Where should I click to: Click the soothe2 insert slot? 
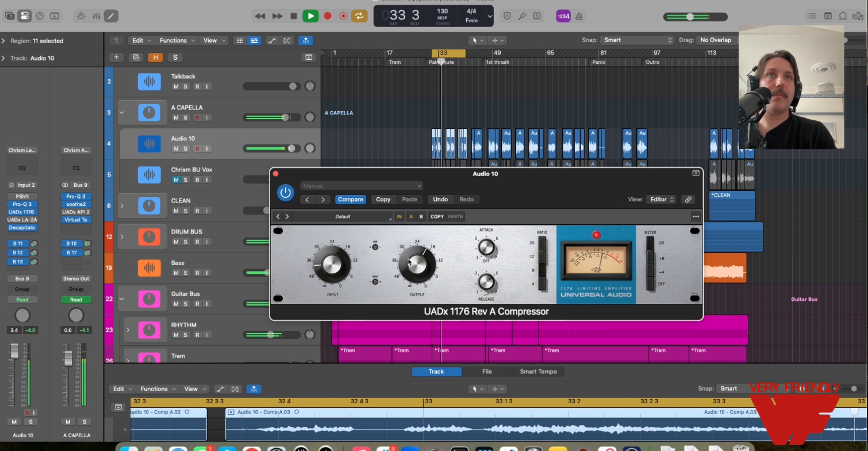pos(76,204)
